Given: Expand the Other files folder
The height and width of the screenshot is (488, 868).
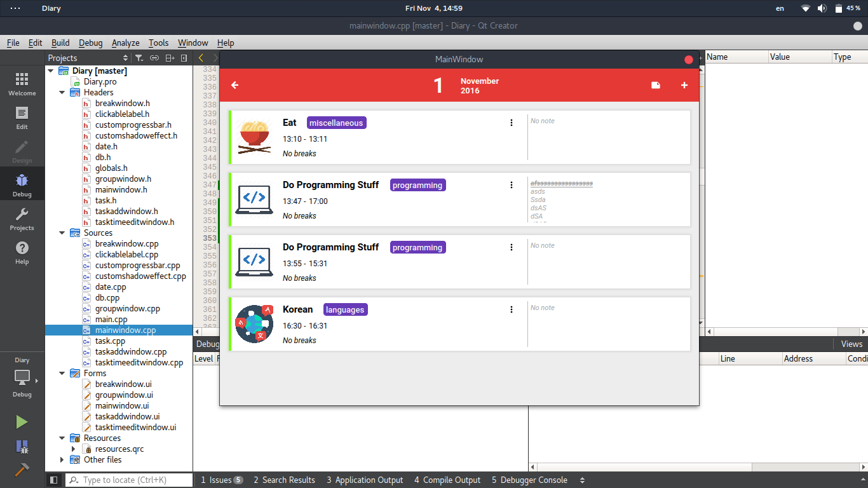Looking at the screenshot, I should click(x=62, y=460).
